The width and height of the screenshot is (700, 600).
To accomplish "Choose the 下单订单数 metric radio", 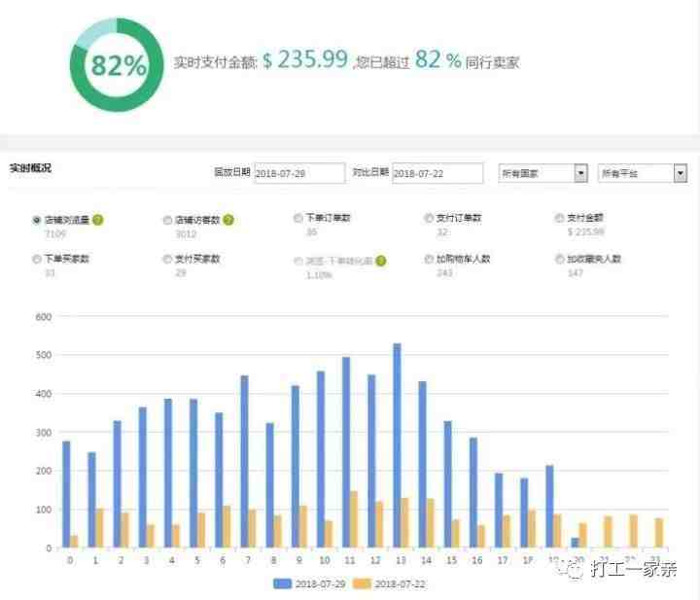I will 297,218.
